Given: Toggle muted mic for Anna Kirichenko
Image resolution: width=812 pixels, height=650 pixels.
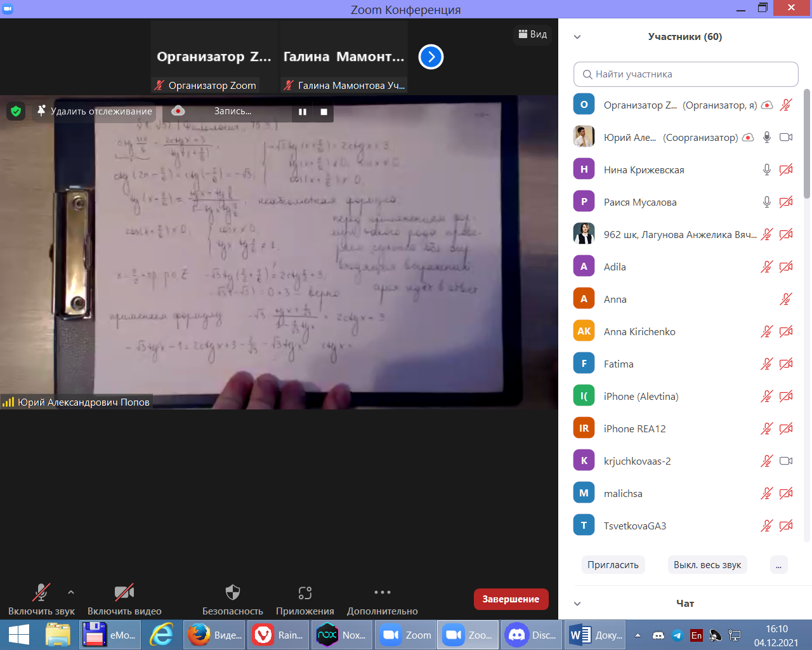Looking at the screenshot, I should (767, 332).
